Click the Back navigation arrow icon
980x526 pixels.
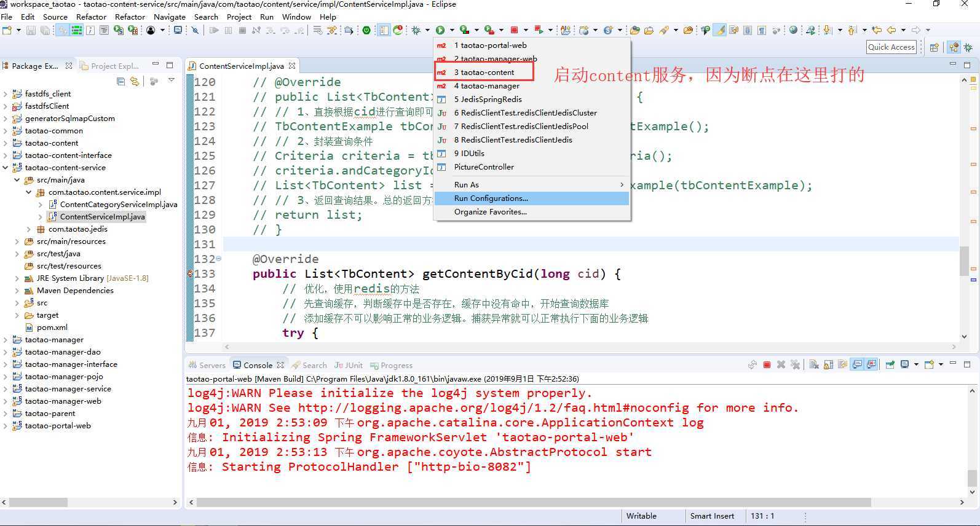pyautogui.click(x=892, y=30)
